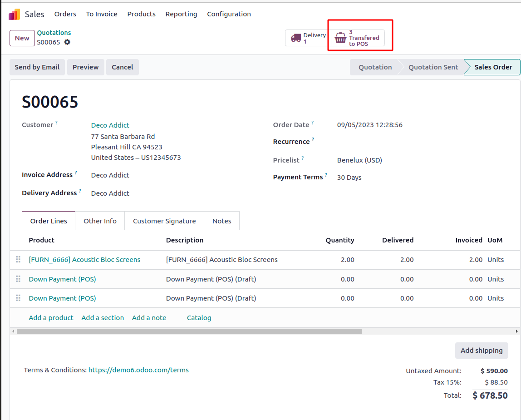This screenshot has height=420, width=521.
Task: Switch to the Customer Signature tab
Action: (x=164, y=221)
